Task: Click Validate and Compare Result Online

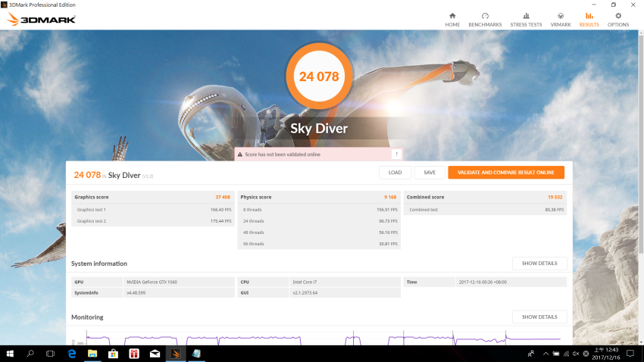Action: click(x=506, y=173)
